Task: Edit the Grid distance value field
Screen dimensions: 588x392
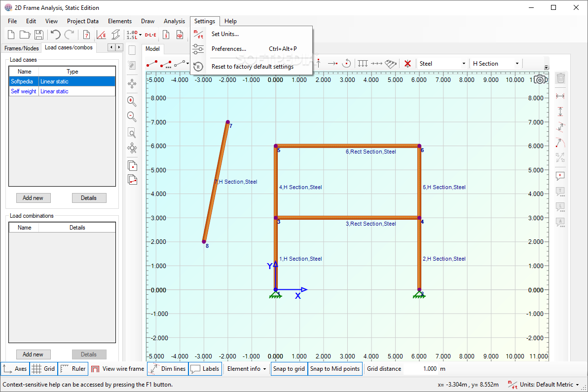Action: click(421, 369)
